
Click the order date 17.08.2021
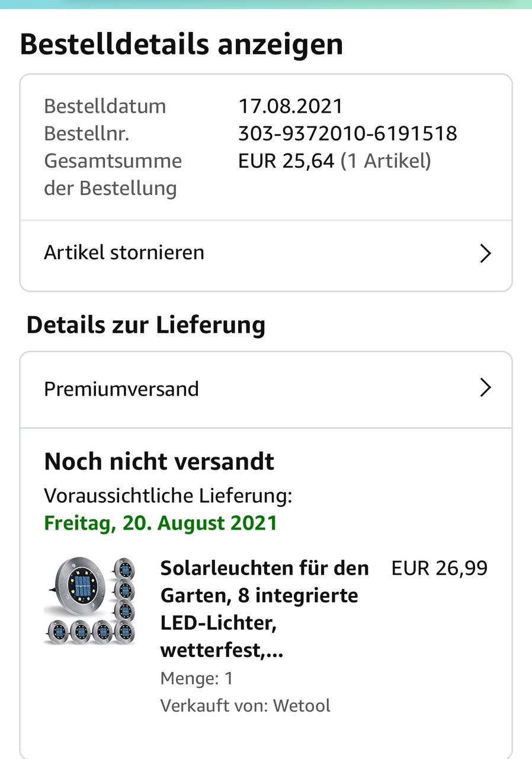(290, 106)
